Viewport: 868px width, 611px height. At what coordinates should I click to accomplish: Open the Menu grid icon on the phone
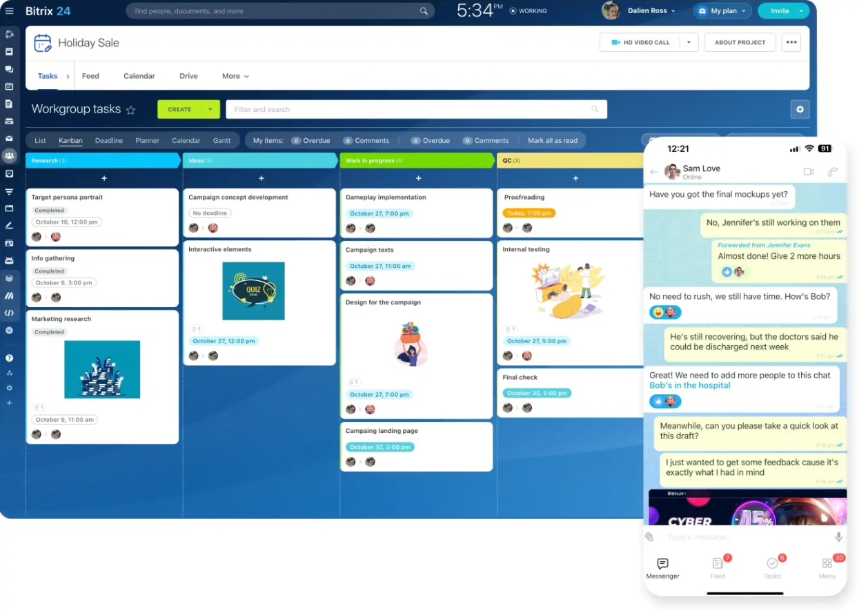coord(827,564)
